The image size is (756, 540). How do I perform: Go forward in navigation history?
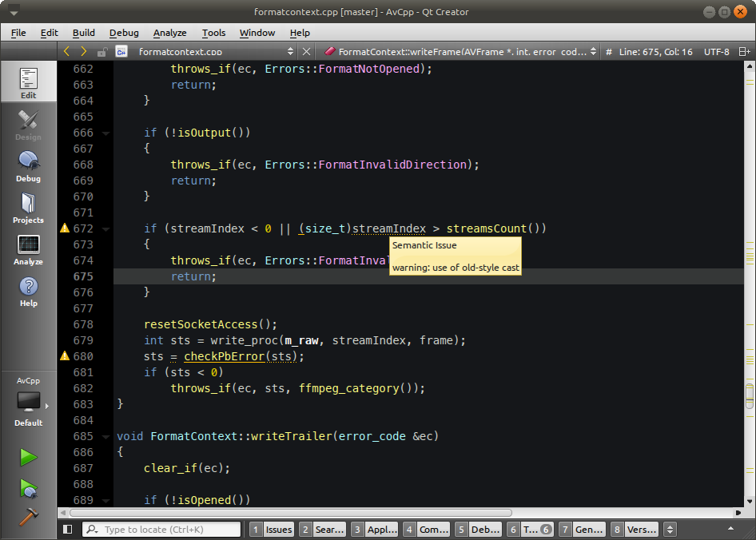coord(83,52)
